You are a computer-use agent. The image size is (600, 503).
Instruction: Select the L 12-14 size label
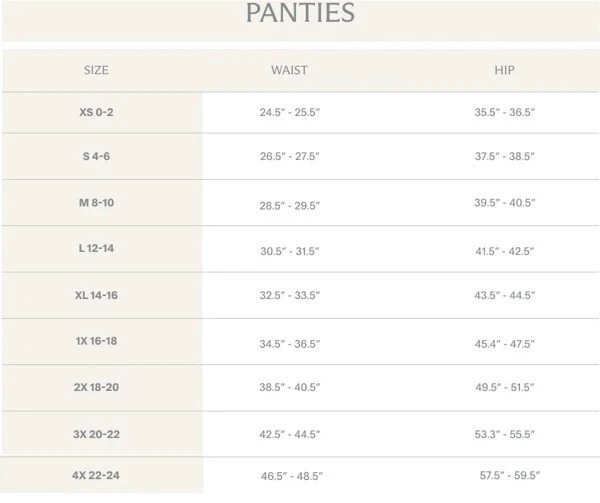96,248
